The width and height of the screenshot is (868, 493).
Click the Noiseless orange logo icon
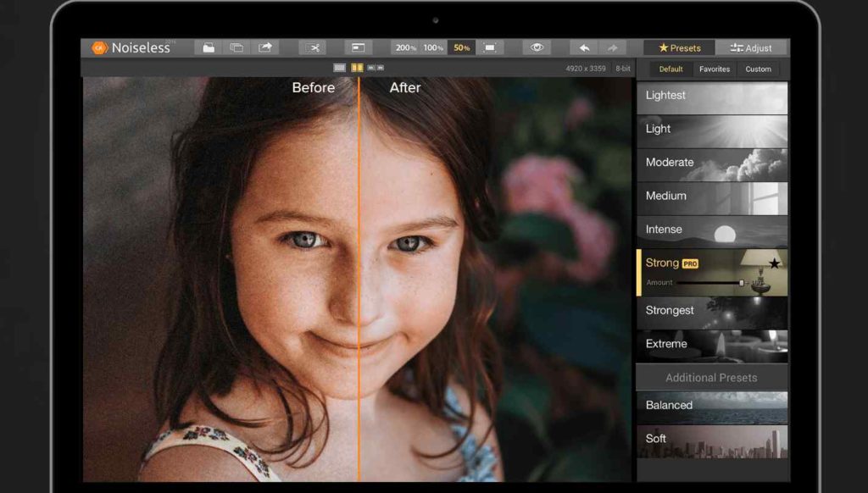(99, 47)
